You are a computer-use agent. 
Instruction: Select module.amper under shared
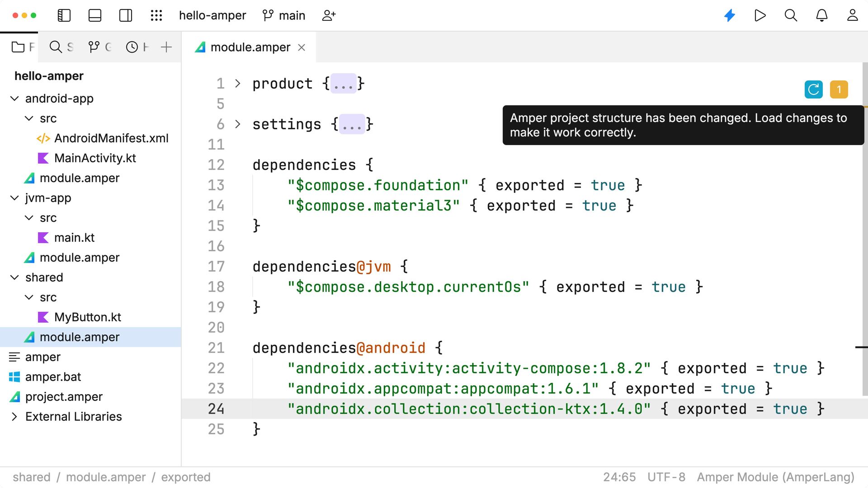[x=90, y=337]
